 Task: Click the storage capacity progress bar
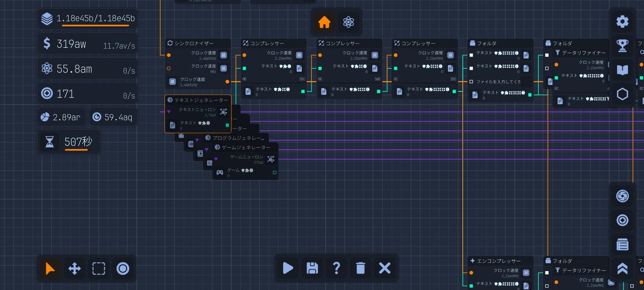96,25
